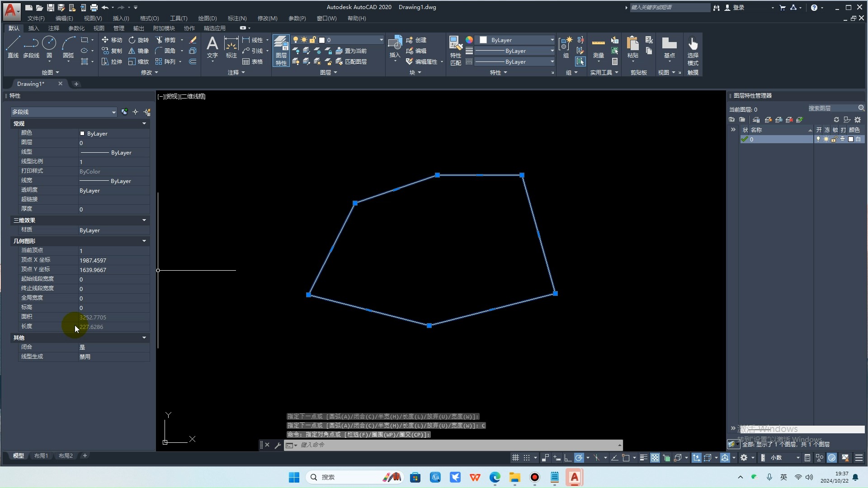Click the white color swatch of layer 0
Image resolution: width=868 pixels, height=488 pixels.
coord(850,140)
